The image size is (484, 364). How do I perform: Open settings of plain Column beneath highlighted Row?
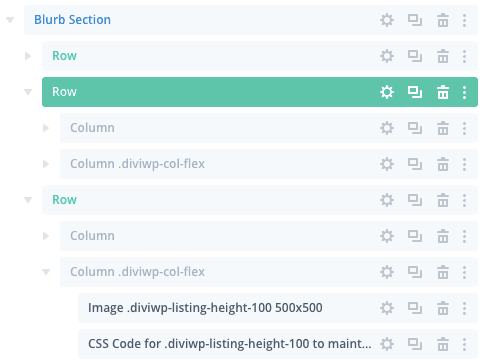point(387,128)
